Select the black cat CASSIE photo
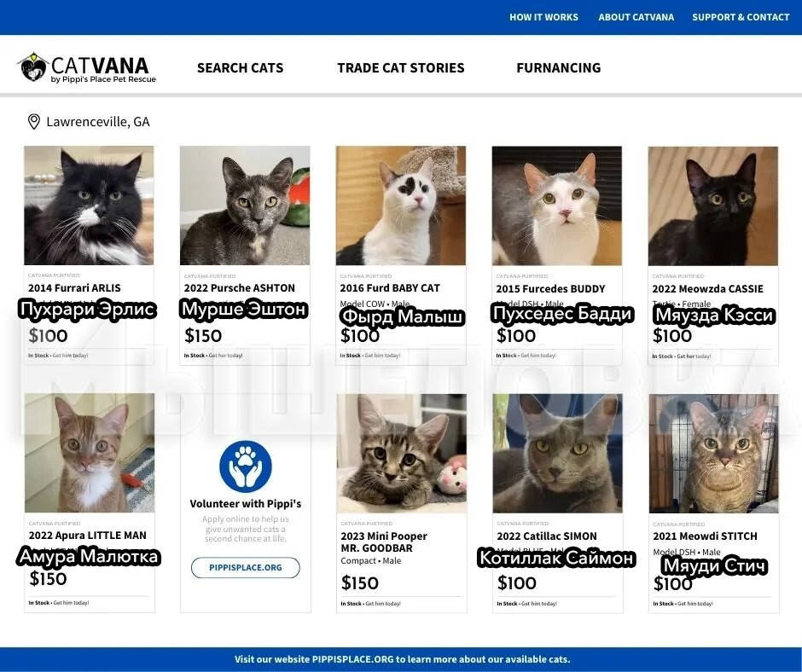The image size is (802, 672). point(713,206)
